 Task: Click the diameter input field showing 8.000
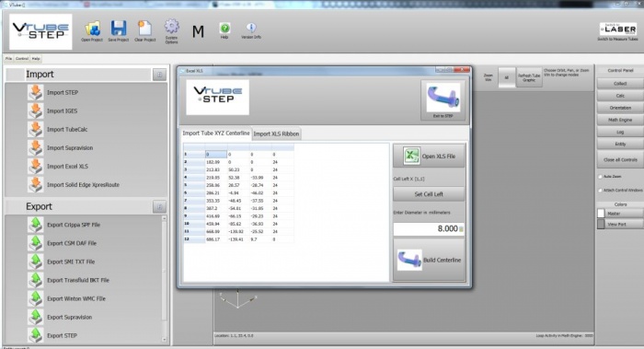click(429, 229)
